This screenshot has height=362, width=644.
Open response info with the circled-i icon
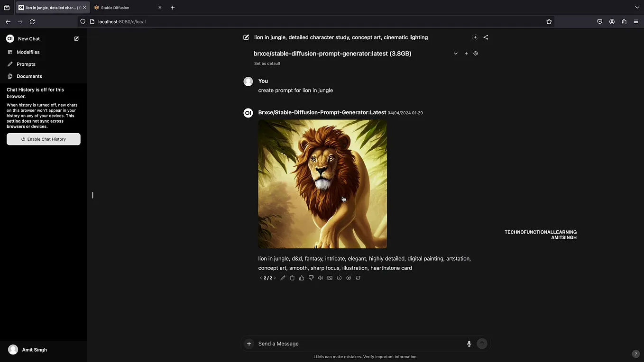[339, 278]
